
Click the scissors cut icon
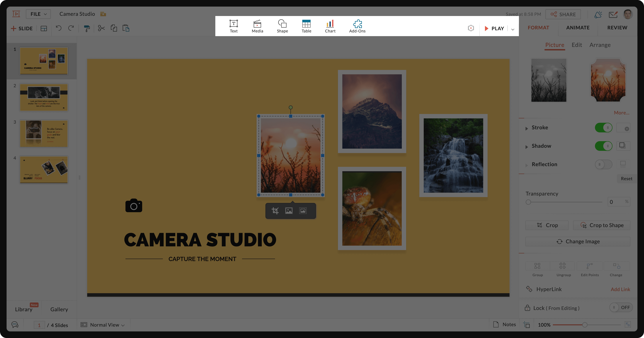coord(101,28)
